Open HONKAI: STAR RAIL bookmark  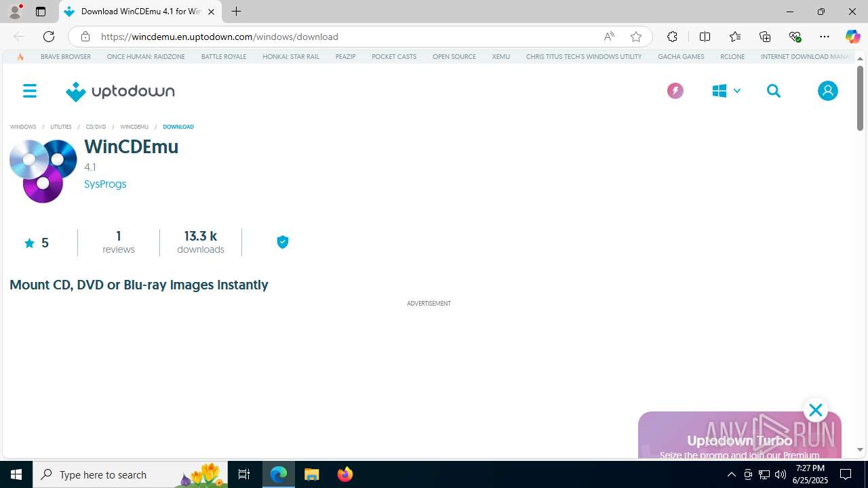point(291,57)
